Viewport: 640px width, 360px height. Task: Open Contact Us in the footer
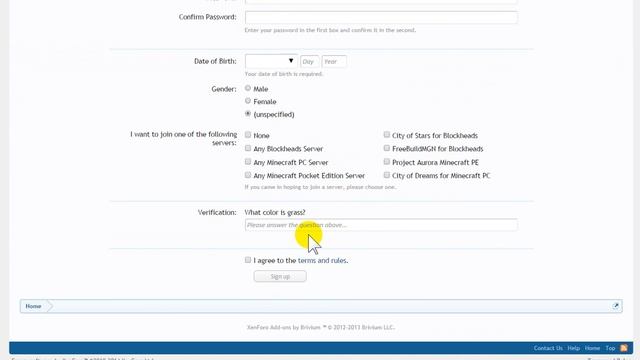[x=548, y=348]
